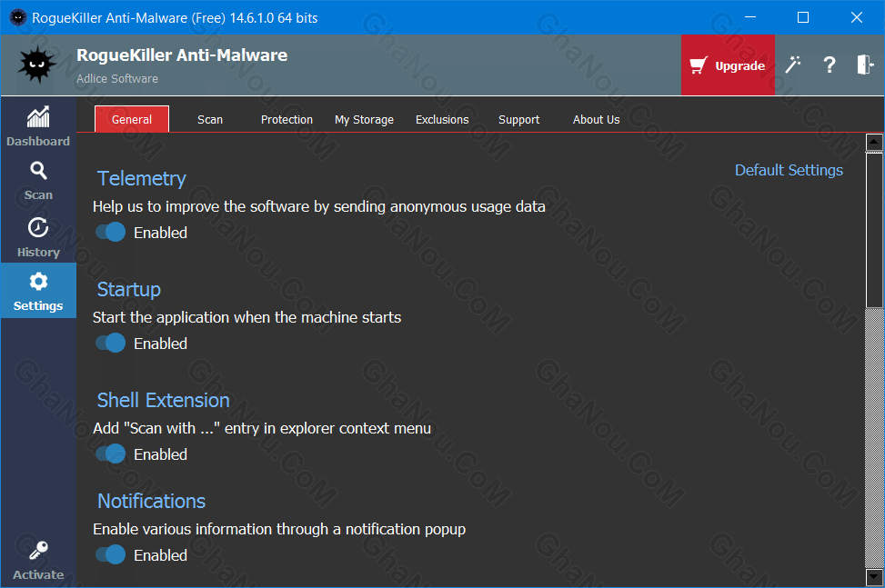
Task: Turn off the Startup toggle
Action: point(111,343)
